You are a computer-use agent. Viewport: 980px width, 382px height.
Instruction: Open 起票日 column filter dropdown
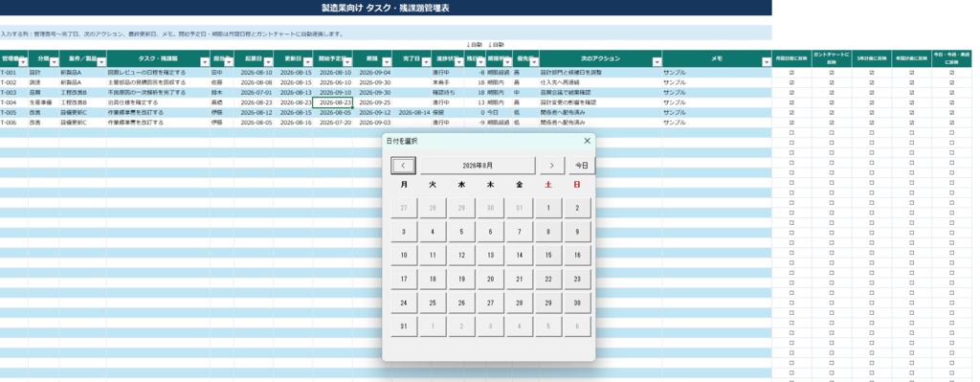pos(268,62)
